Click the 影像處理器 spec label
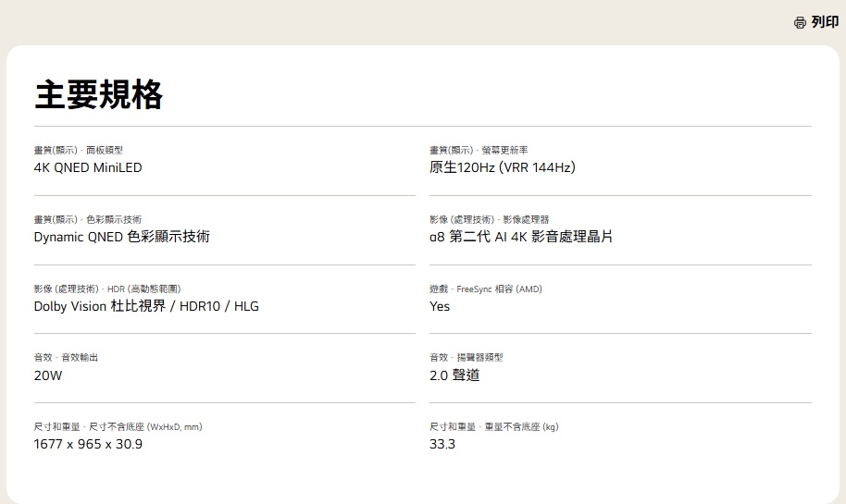Screen dimensions: 846x504 click(x=525, y=219)
